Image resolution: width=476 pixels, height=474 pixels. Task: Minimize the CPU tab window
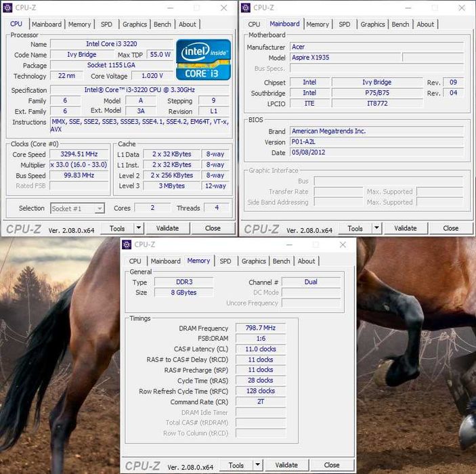170,8
